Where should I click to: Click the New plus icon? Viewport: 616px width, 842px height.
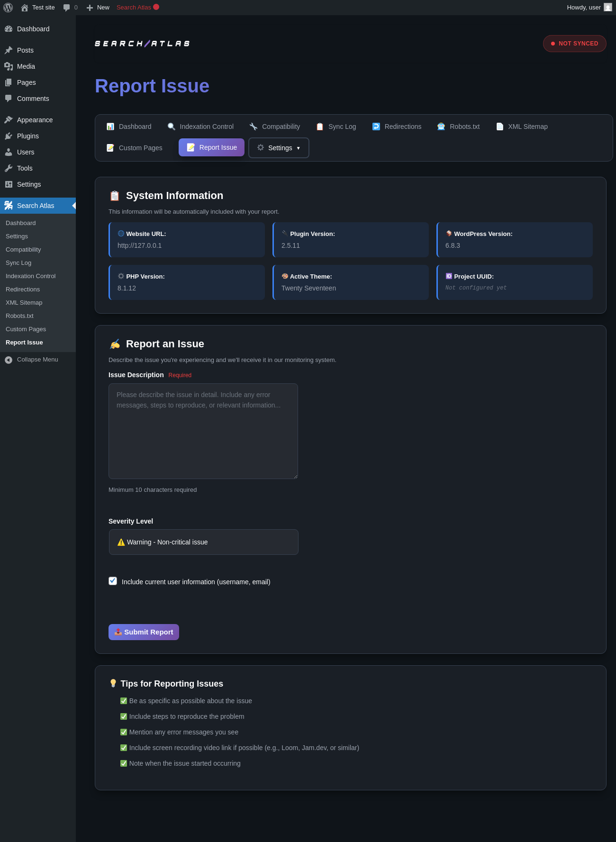[x=90, y=8]
